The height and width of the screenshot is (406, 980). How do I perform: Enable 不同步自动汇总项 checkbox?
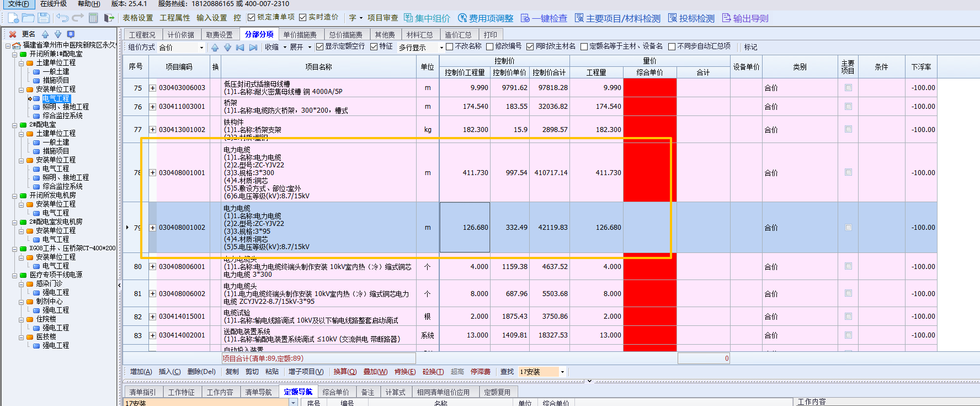click(x=672, y=46)
